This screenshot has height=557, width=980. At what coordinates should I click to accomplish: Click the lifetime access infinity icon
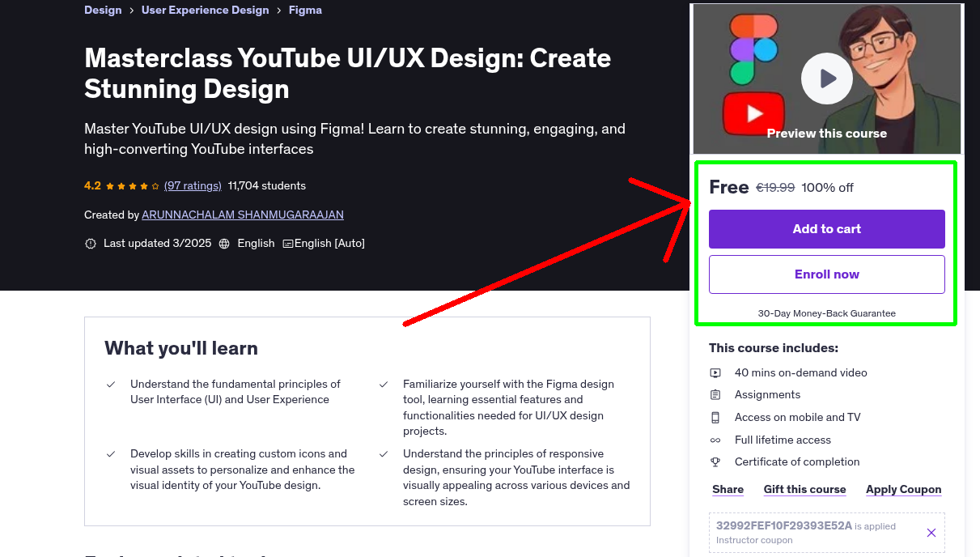pyautogui.click(x=715, y=440)
